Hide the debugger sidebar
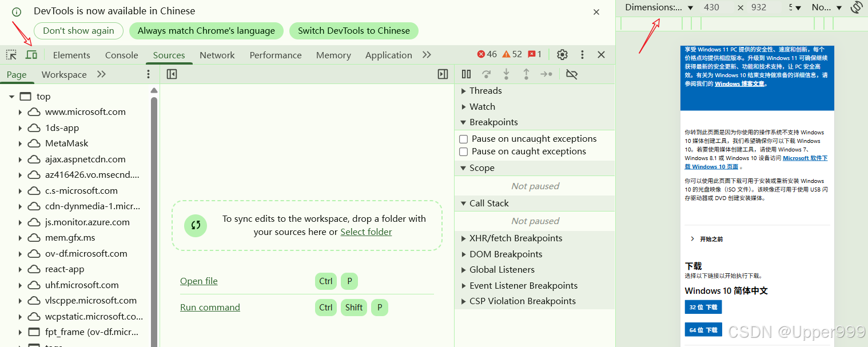Viewport: 868px width, 347px height. [443, 74]
